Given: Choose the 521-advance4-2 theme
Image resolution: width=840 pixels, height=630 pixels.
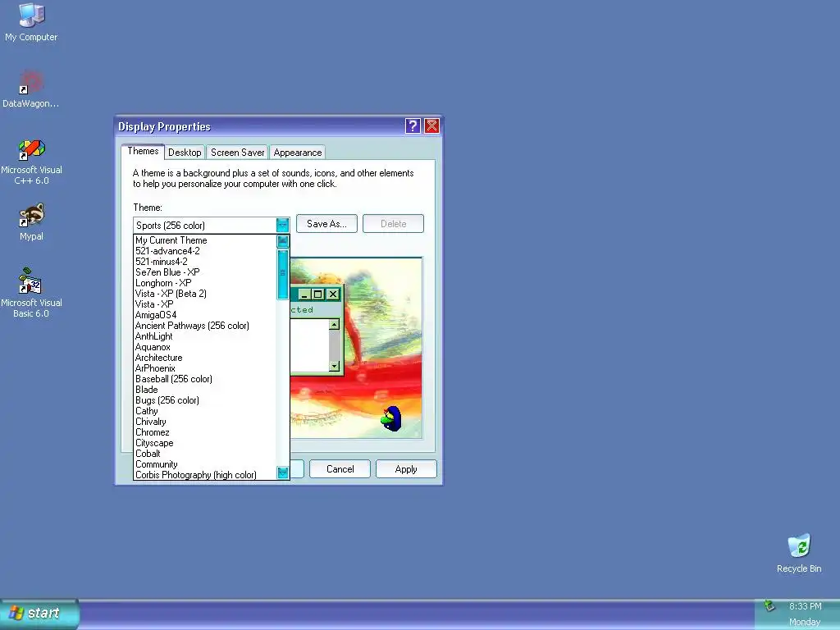Looking at the screenshot, I should coord(204,251).
